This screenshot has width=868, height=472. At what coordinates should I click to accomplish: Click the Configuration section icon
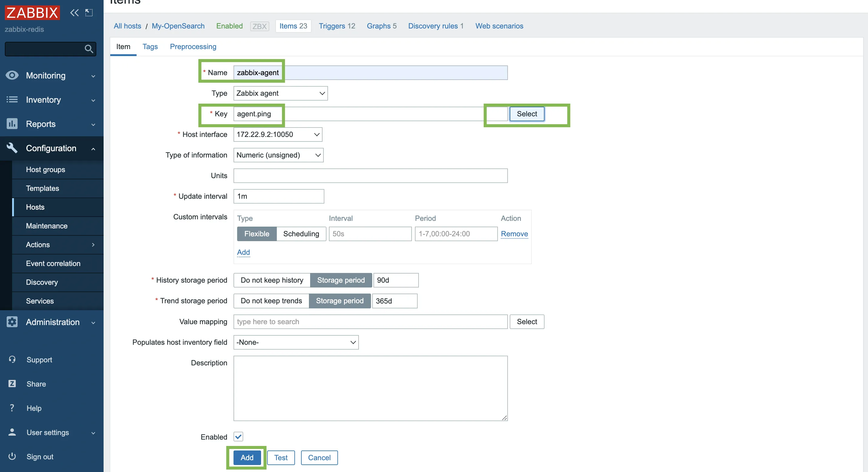13,148
